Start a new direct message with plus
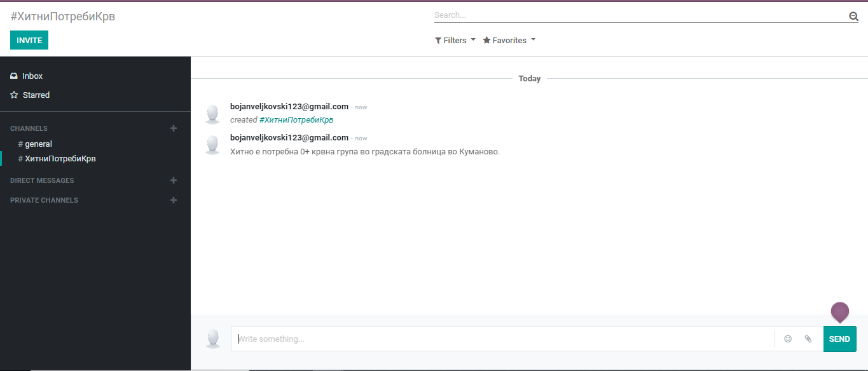Viewport: 868px width, 371px height. [174, 180]
